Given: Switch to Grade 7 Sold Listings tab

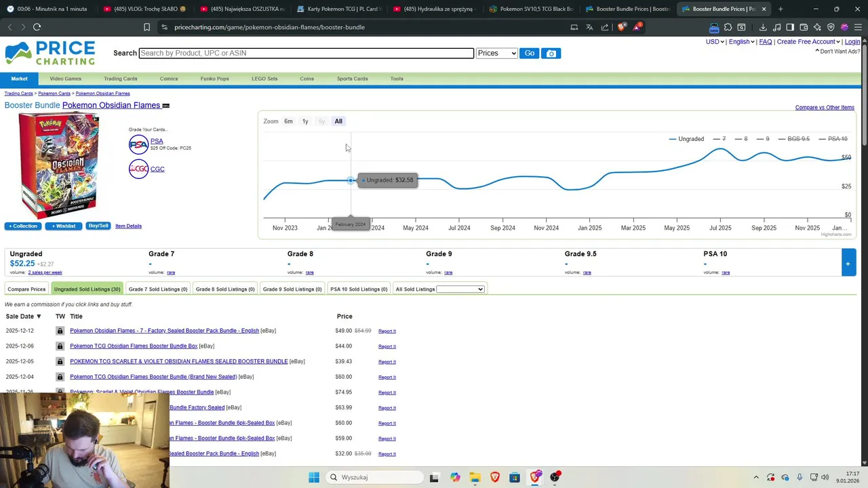Looking at the screenshot, I should 158,289.
